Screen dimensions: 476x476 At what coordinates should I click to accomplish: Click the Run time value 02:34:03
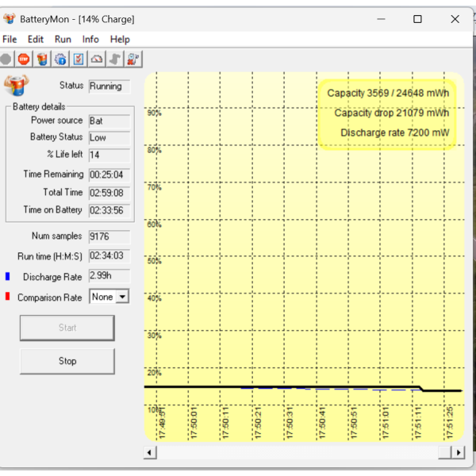pos(109,256)
